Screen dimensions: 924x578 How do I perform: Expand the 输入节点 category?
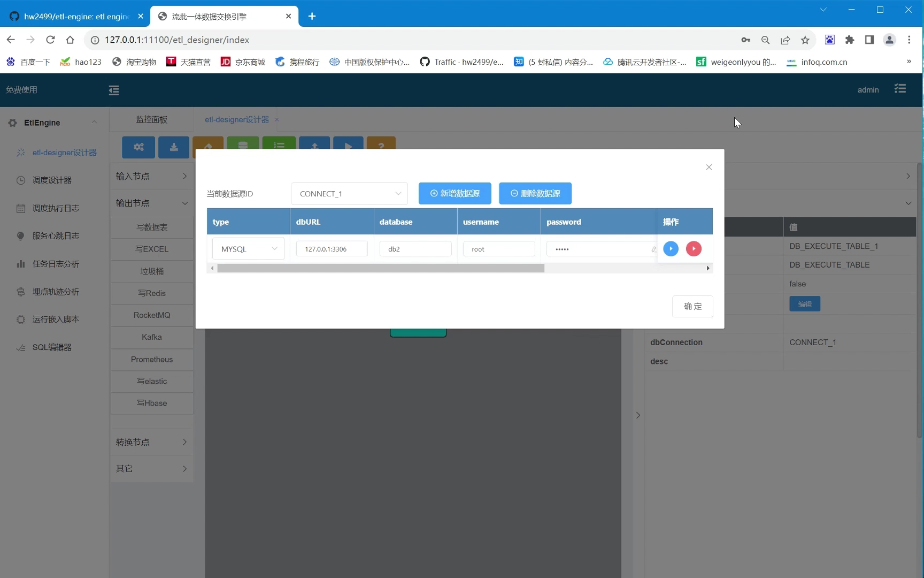click(x=151, y=176)
